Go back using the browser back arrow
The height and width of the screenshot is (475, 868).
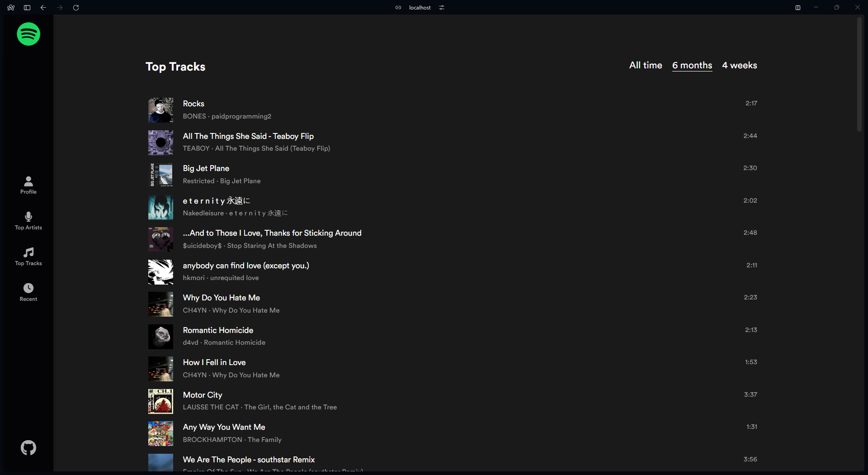[x=43, y=8]
